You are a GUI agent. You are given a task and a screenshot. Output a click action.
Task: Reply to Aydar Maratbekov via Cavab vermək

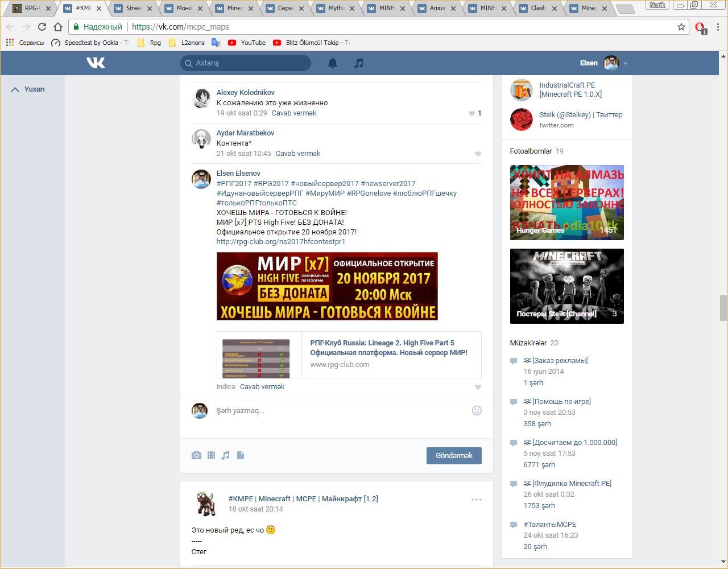point(298,154)
